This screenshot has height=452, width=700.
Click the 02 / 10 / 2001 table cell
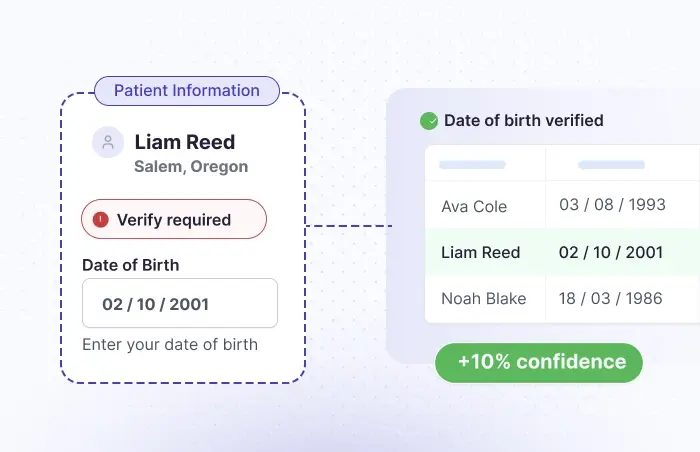[611, 252]
